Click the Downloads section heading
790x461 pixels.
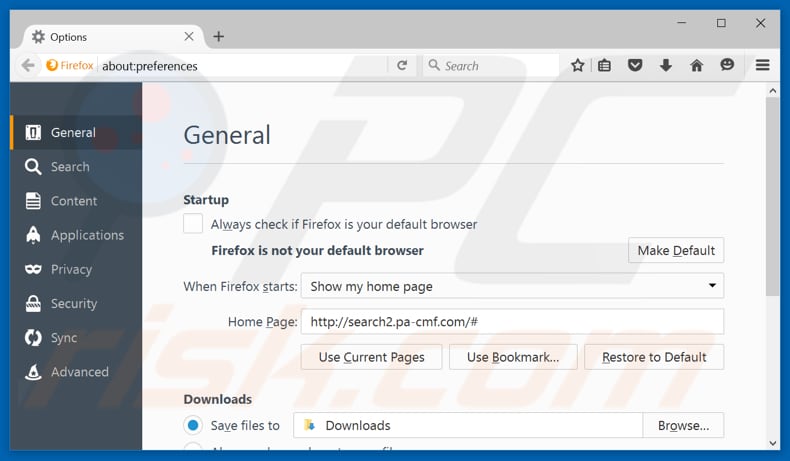pyautogui.click(x=218, y=399)
